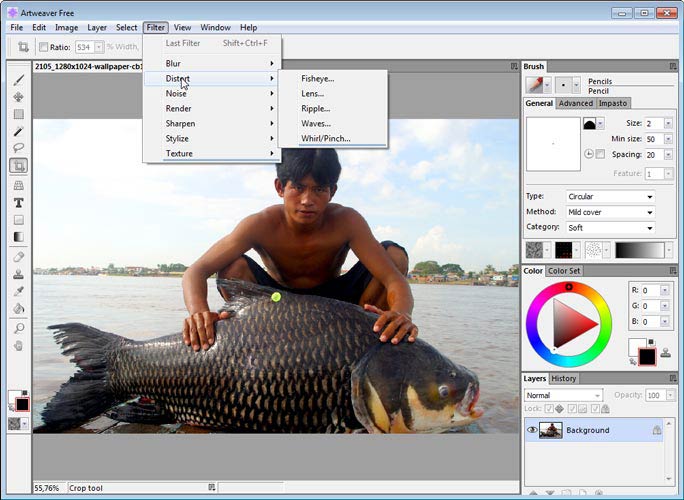Select the Stamp tool
The height and width of the screenshot is (500, 684).
(x=19, y=274)
